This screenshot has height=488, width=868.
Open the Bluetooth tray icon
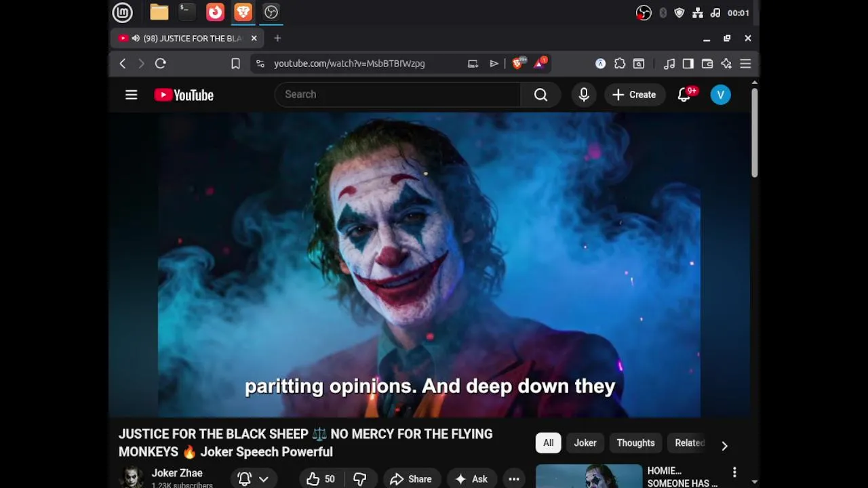(x=663, y=13)
